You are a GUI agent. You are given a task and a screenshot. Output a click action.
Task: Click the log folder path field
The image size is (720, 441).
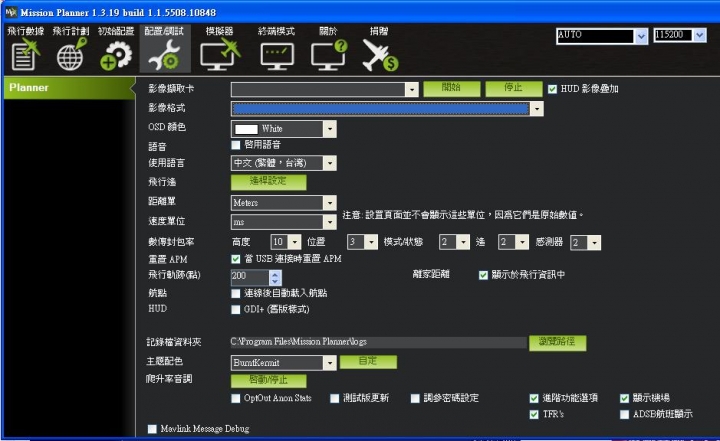(379, 342)
